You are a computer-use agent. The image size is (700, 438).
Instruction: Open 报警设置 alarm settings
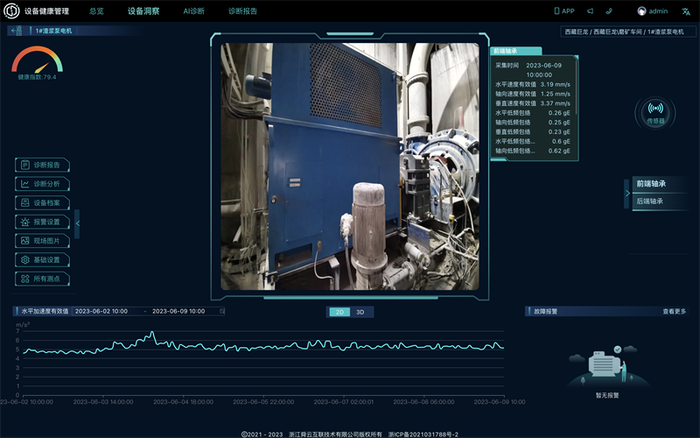tap(42, 222)
